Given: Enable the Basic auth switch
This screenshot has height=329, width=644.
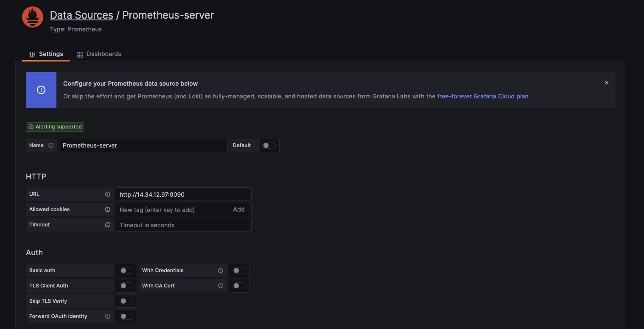Looking at the screenshot, I should pos(126,270).
